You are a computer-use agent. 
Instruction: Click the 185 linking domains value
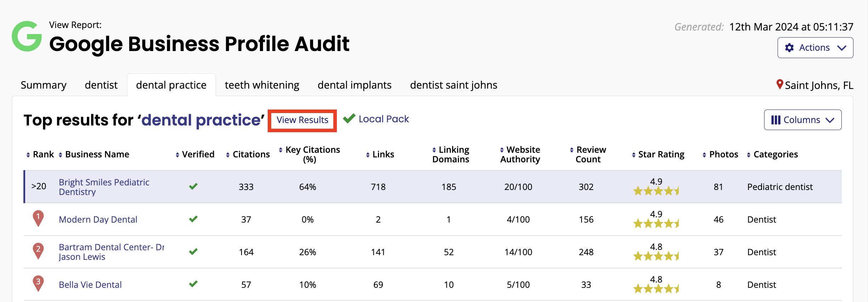tap(449, 187)
